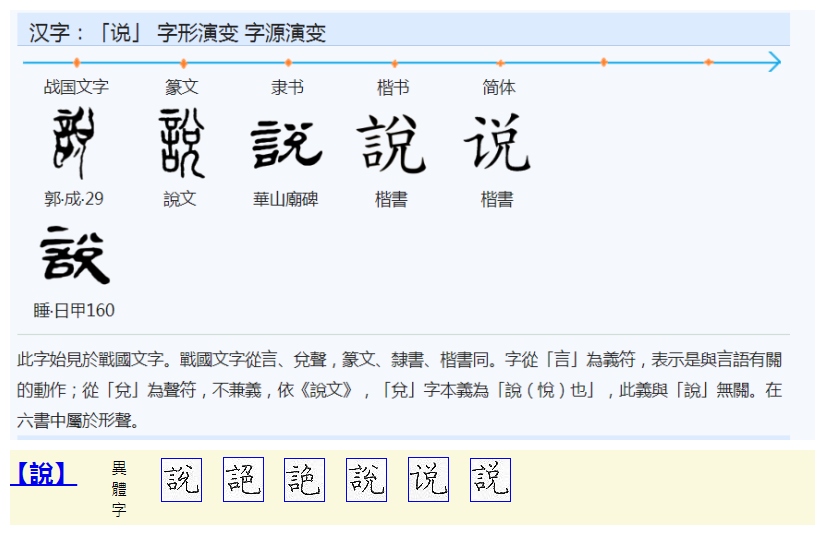Open the last variant character box 説
This screenshot has width=825, height=535.
coord(490,480)
